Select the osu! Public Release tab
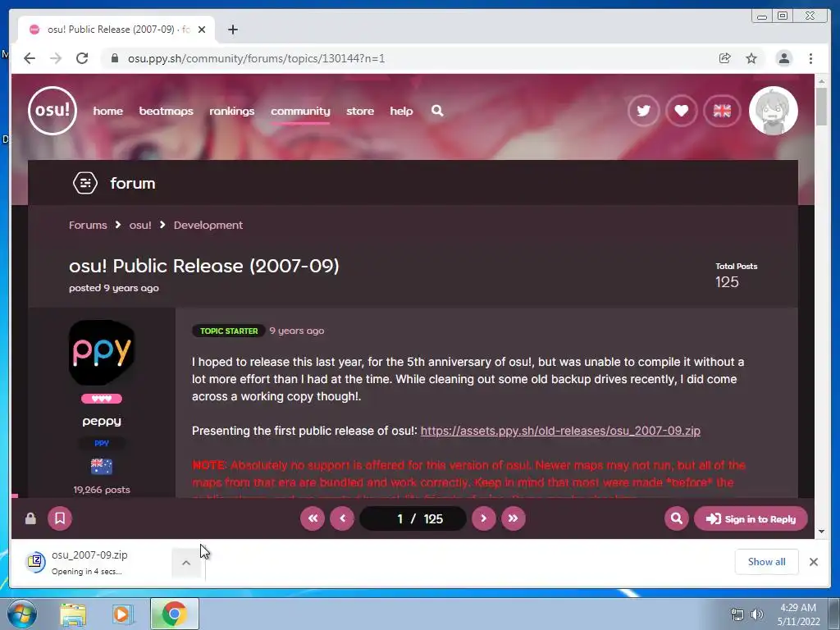The image size is (840, 630). point(116,30)
